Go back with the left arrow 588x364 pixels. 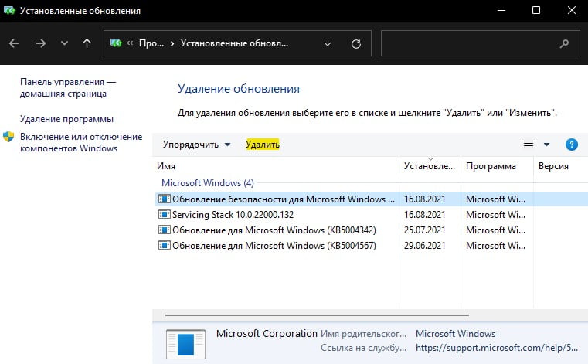(x=14, y=43)
